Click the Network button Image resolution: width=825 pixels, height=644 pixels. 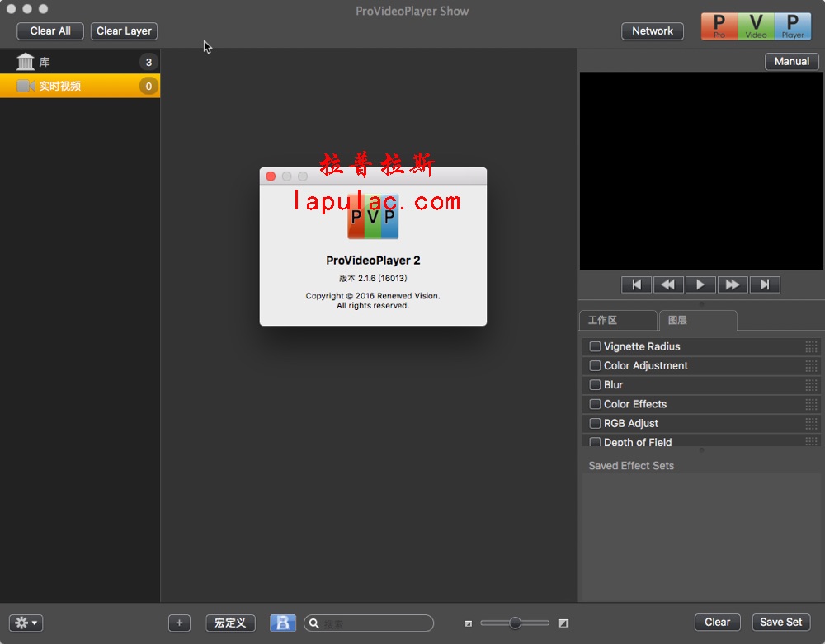(652, 31)
